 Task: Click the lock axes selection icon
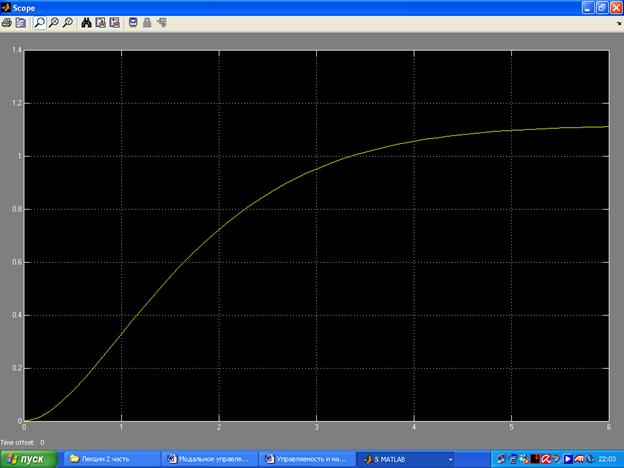(x=147, y=23)
